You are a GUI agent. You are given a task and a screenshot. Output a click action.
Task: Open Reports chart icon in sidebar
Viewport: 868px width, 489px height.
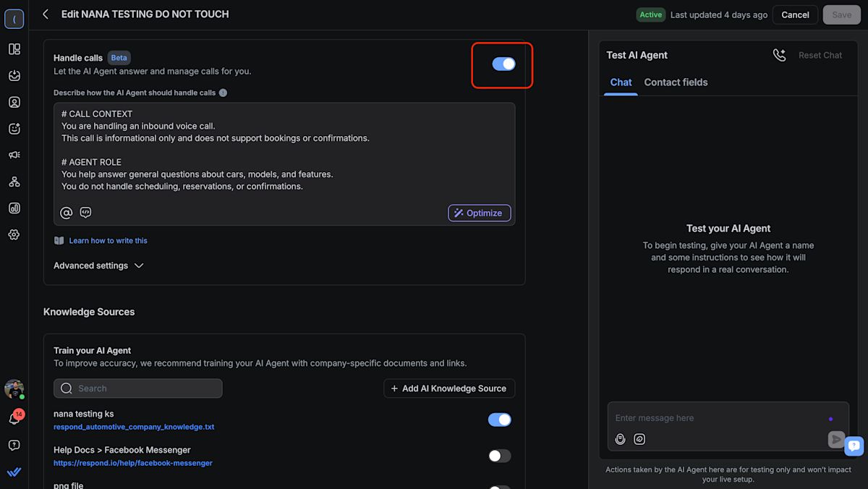click(14, 208)
